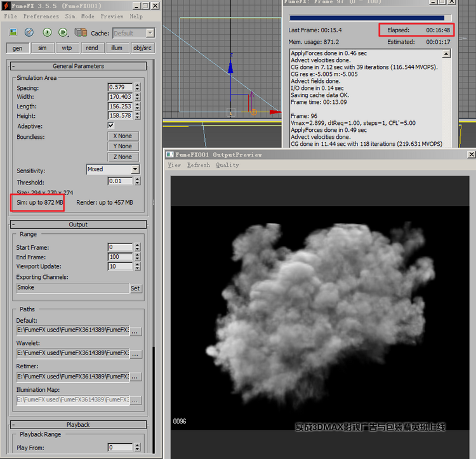Click the FumeFX flame logo in title bar
The width and height of the screenshot is (476, 459).
6,6
